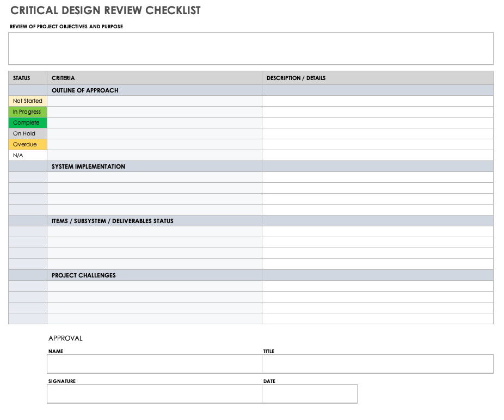The image size is (504, 420).
Task: Click the STATUS column header
Action: tap(23, 78)
